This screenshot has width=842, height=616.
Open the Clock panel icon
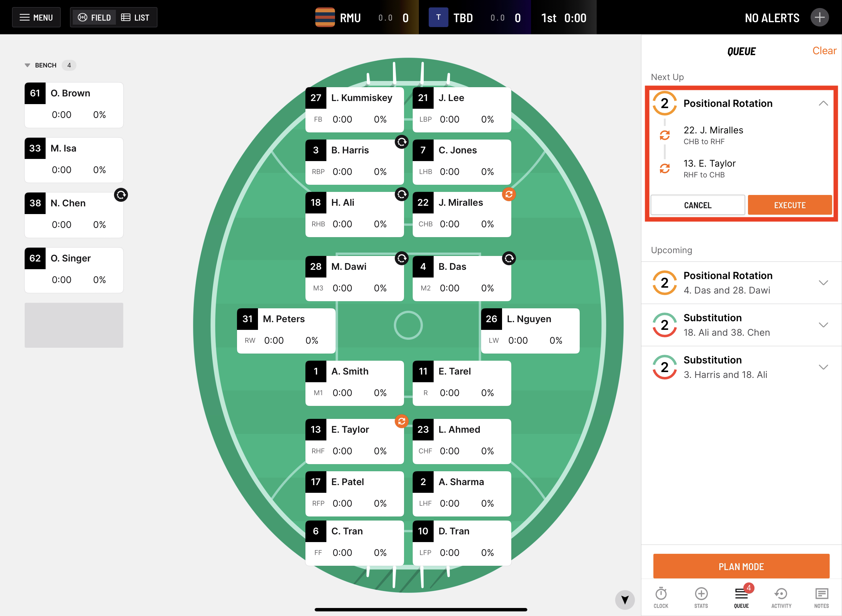(x=661, y=597)
